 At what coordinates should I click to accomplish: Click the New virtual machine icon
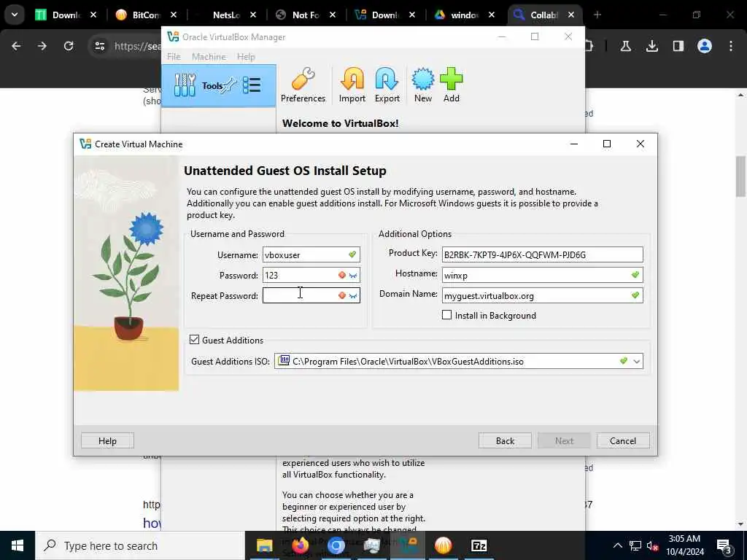[x=422, y=86]
